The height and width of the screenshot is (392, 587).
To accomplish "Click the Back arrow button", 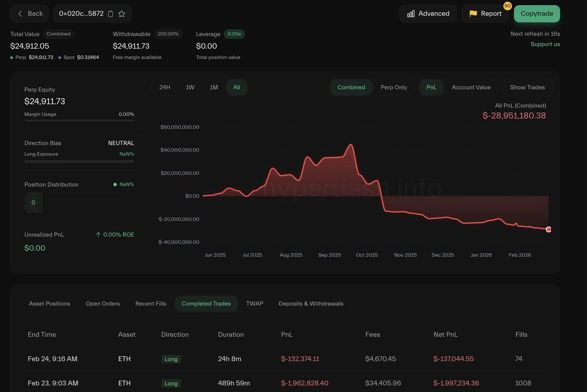I will click(29, 14).
